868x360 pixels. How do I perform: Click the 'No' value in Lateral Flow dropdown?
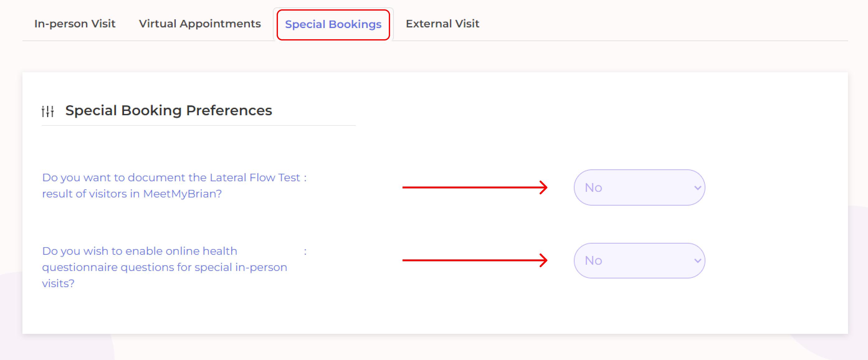pyautogui.click(x=594, y=187)
